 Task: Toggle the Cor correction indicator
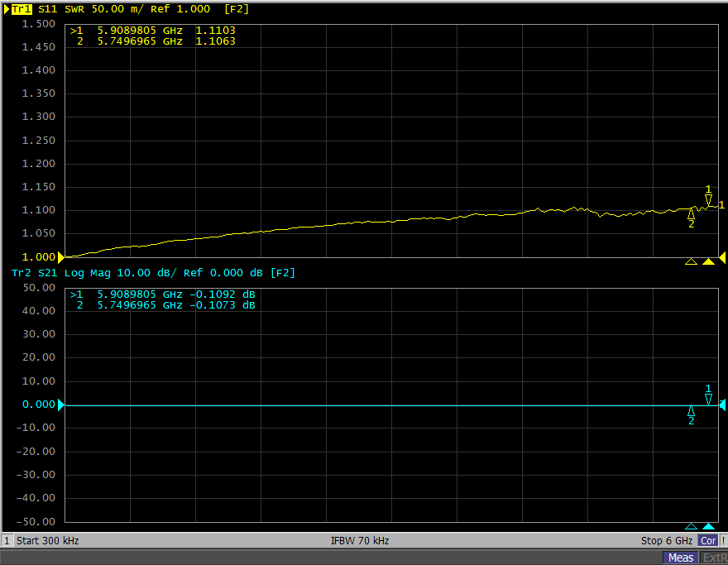click(x=708, y=541)
